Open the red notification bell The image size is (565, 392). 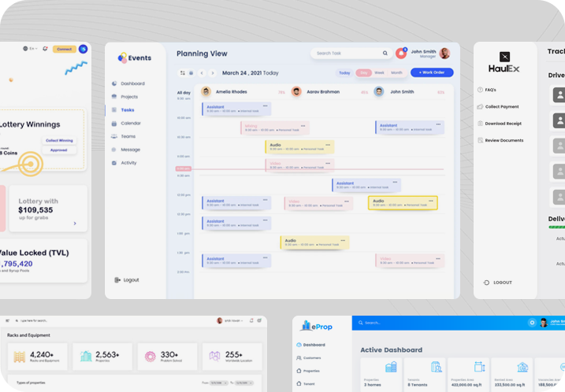point(401,54)
